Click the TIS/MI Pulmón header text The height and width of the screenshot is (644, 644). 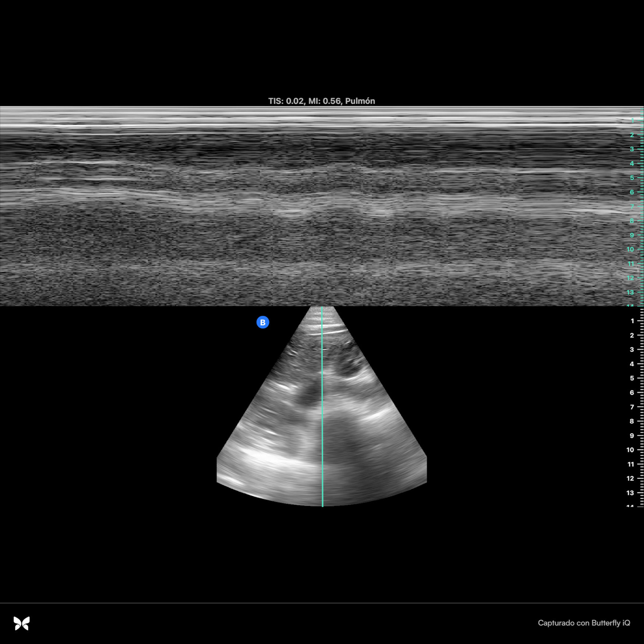[x=321, y=101]
